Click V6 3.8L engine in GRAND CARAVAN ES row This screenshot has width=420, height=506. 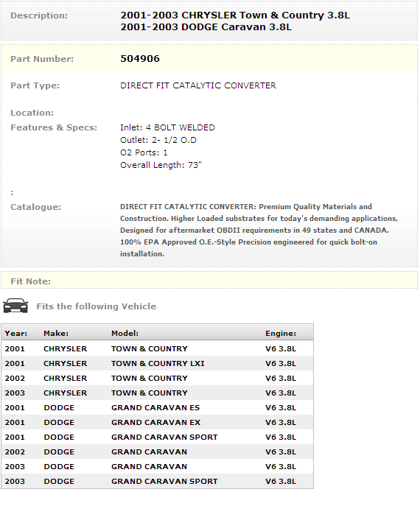click(x=281, y=407)
